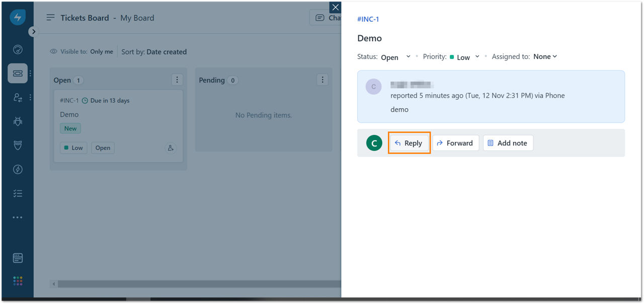This screenshot has width=644, height=304.
Task: Open the window-panel icon near sidebar bottom
Action: [18, 258]
